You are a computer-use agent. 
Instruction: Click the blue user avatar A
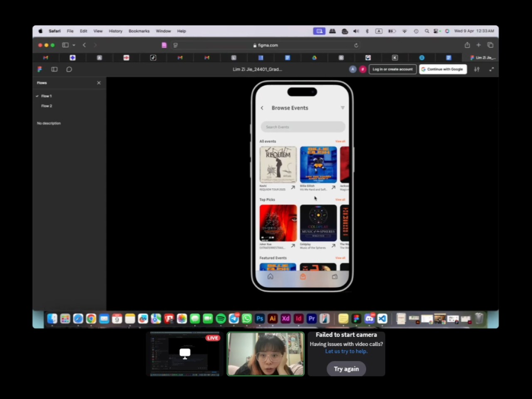353,69
